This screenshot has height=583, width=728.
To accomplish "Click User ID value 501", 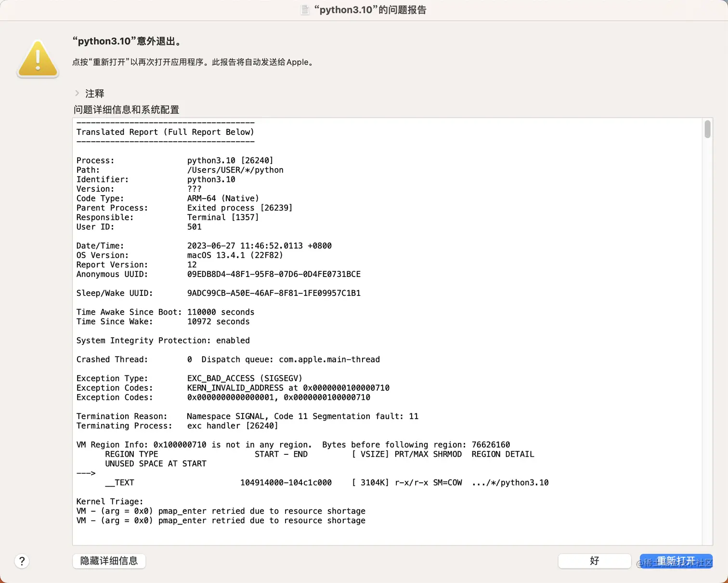I will coord(195,227).
